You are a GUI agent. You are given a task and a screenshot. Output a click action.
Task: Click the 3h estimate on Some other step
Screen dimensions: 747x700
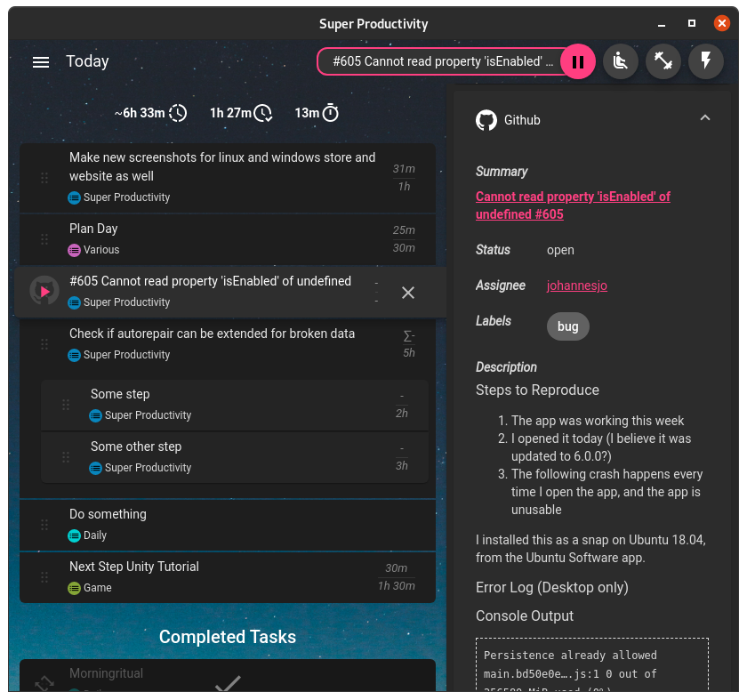tap(402, 465)
